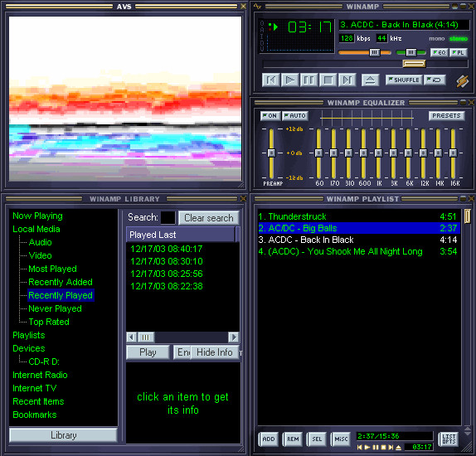
Task: Open Playlists in library tree
Action: [x=29, y=335]
